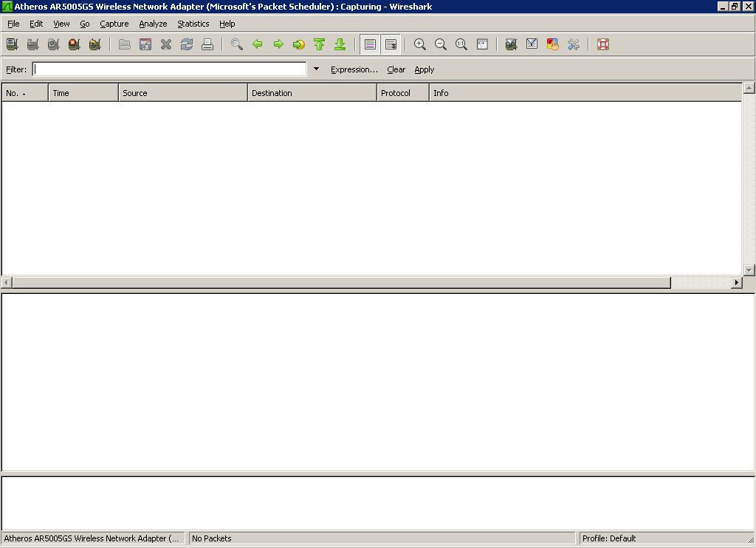Click the Filter: label button
This screenshot has width=756, height=548.
pyautogui.click(x=16, y=69)
